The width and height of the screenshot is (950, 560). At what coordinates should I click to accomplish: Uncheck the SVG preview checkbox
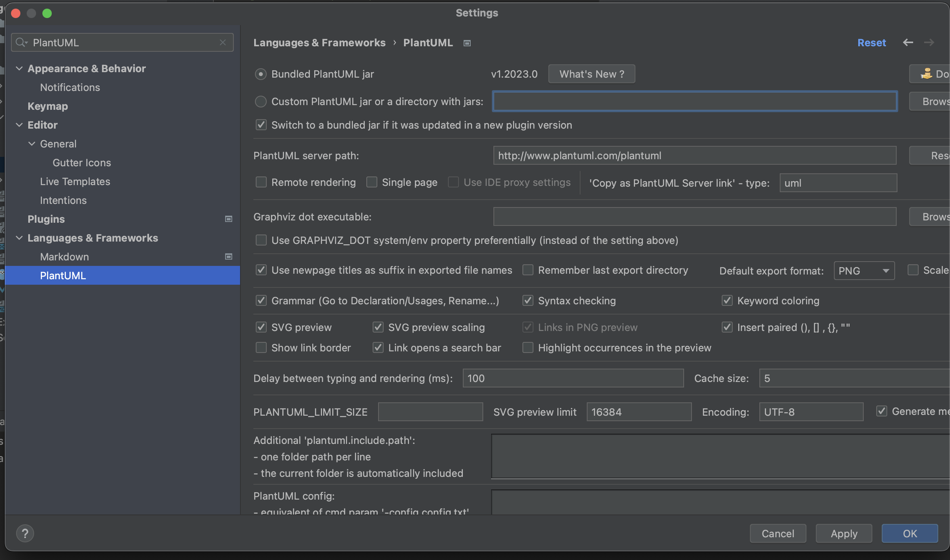[x=261, y=327]
